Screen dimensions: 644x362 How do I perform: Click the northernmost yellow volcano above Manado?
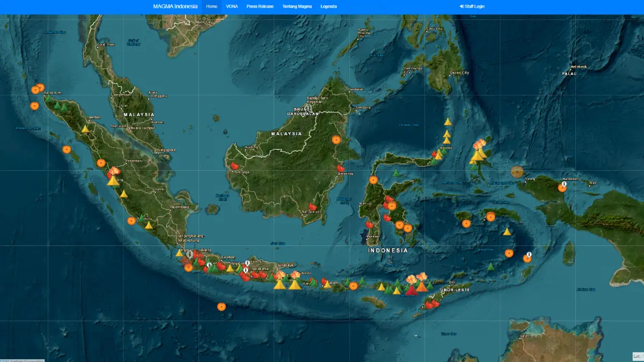tap(448, 122)
